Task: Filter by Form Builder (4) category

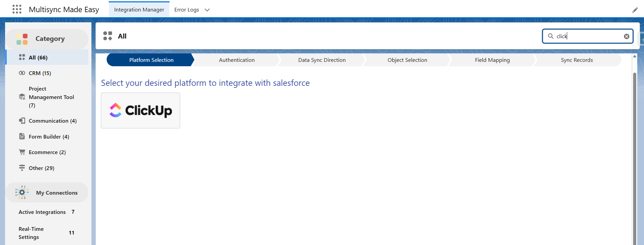Action: (x=47, y=137)
